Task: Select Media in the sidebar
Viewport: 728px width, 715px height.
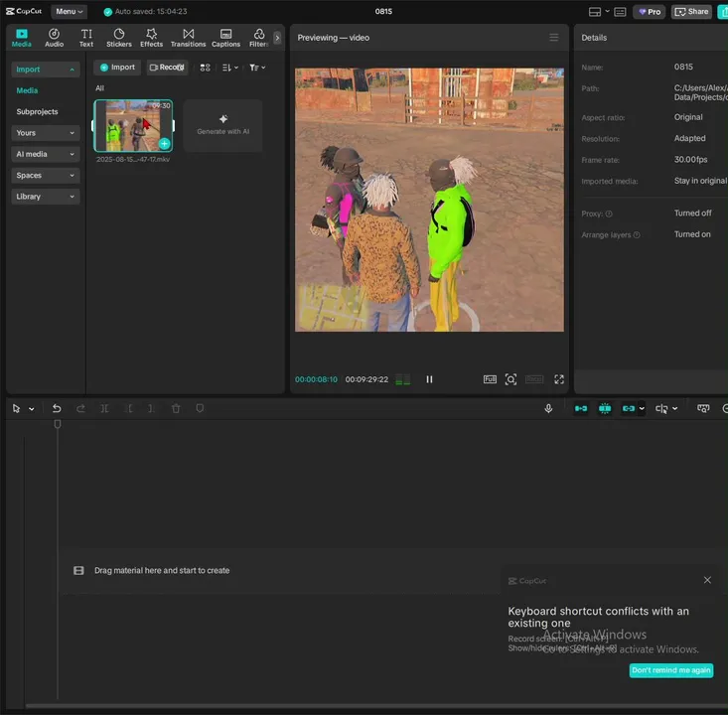Action: point(27,90)
